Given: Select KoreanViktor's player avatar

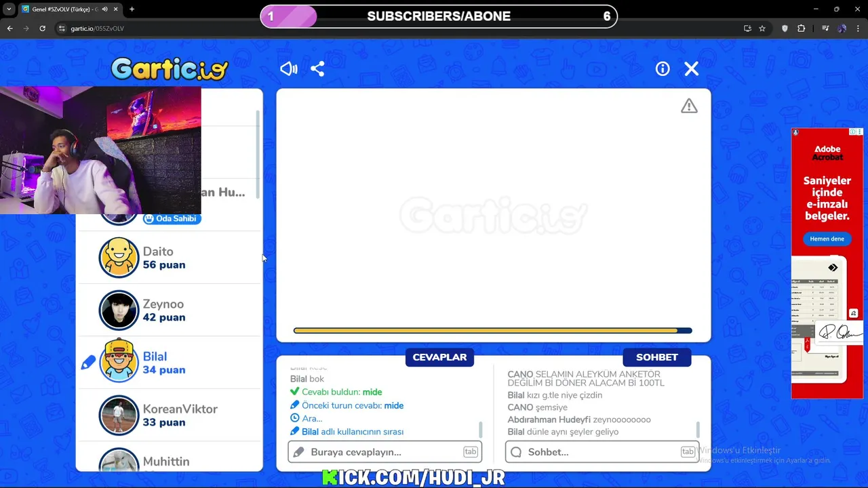Looking at the screenshot, I should (119, 415).
